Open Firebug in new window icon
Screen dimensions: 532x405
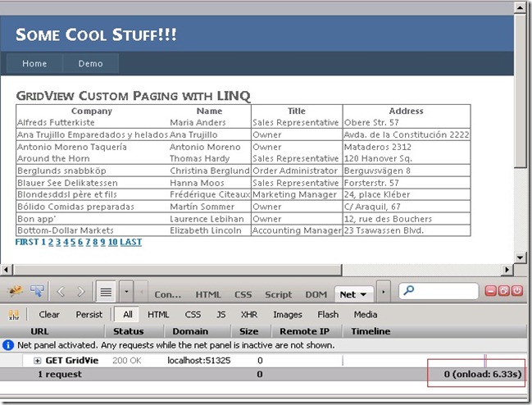pos(504,291)
